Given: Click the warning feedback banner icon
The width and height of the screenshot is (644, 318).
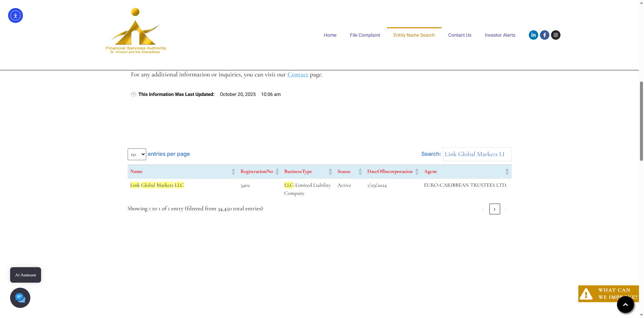Looking at the screenshot, I should (x=586, y=294).
